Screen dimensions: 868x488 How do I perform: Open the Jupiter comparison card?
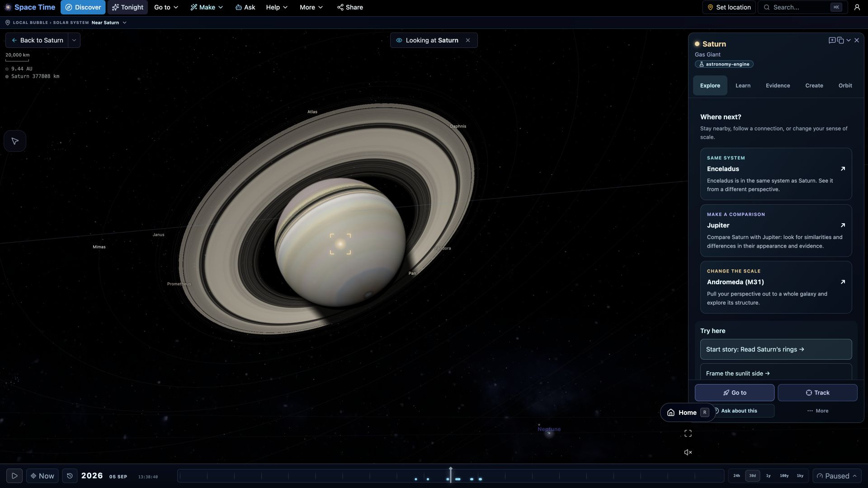pyautogui.click(x=776, y=230)
